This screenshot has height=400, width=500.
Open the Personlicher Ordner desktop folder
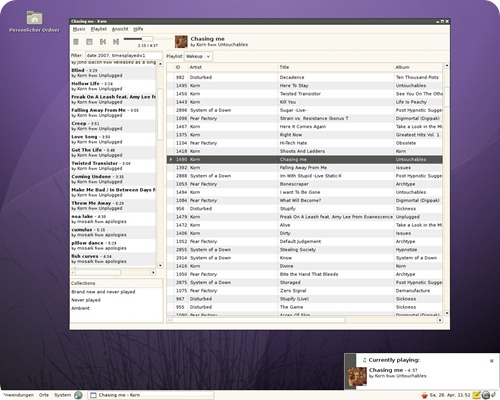(x=34, y=21)
